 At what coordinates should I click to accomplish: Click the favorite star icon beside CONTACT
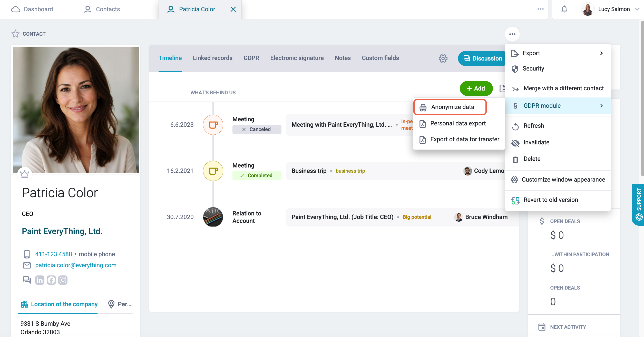click(x=15, y=34)
